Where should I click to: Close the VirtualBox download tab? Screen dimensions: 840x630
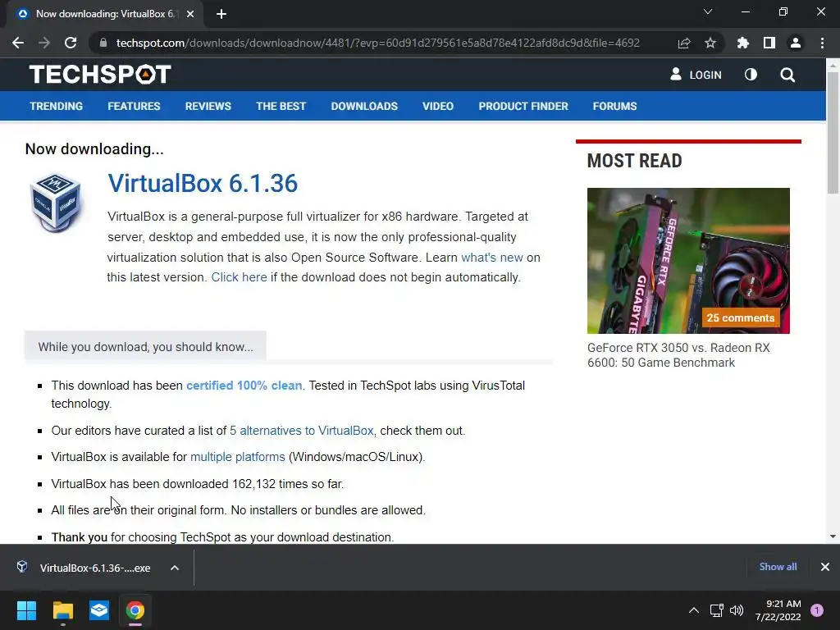click(190, 14)
